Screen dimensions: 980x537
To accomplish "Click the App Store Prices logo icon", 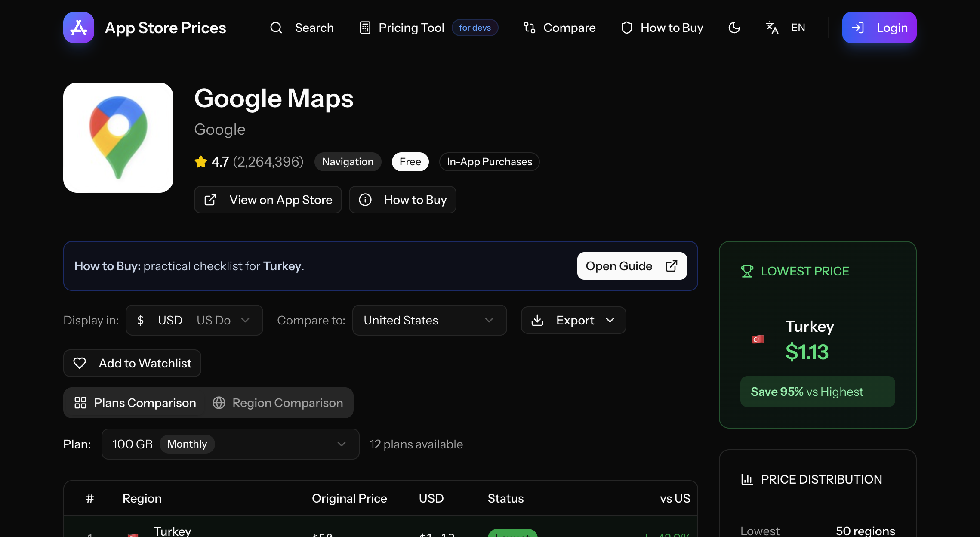I will pyautogui.click(x=79, y=28).
